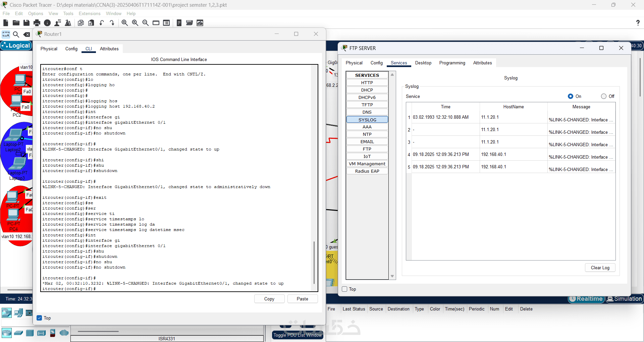
Task: Click the cloud picture toolbar icon
Action: (200, 23)
